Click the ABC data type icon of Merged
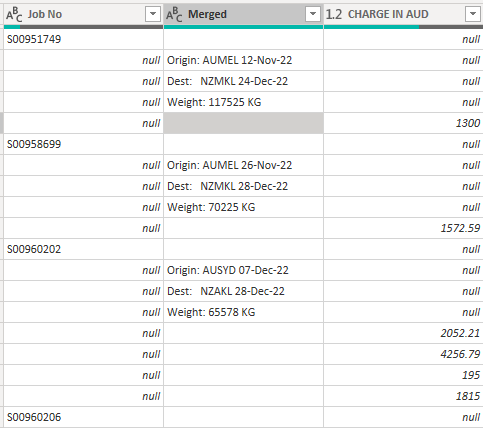This screenshot has height=428, width=483. click(174, 14)
